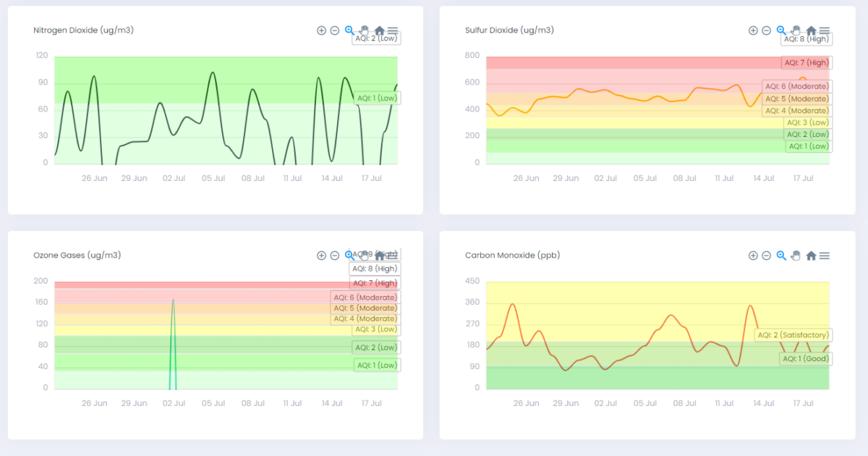Click the home icon on Sulfur Dioxide chart

click(811, 30)
